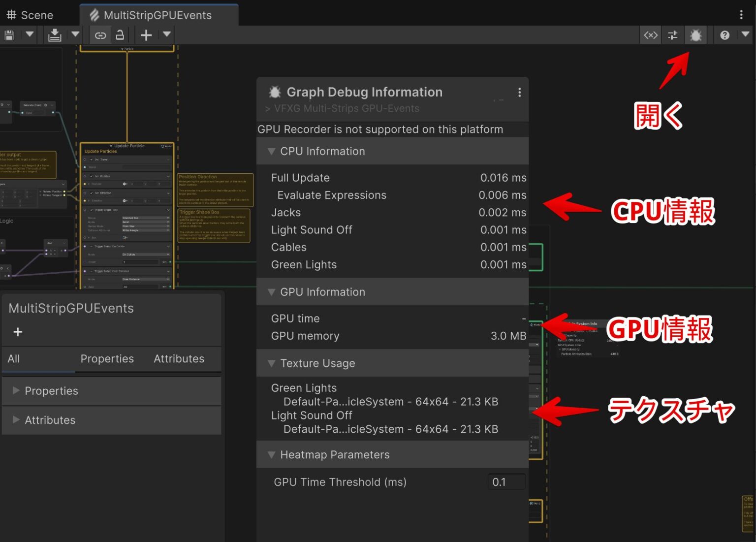Add a node with the plus toolbar icon
The height and width of the screenshot is (542, 756).
[x=146, y=35]
